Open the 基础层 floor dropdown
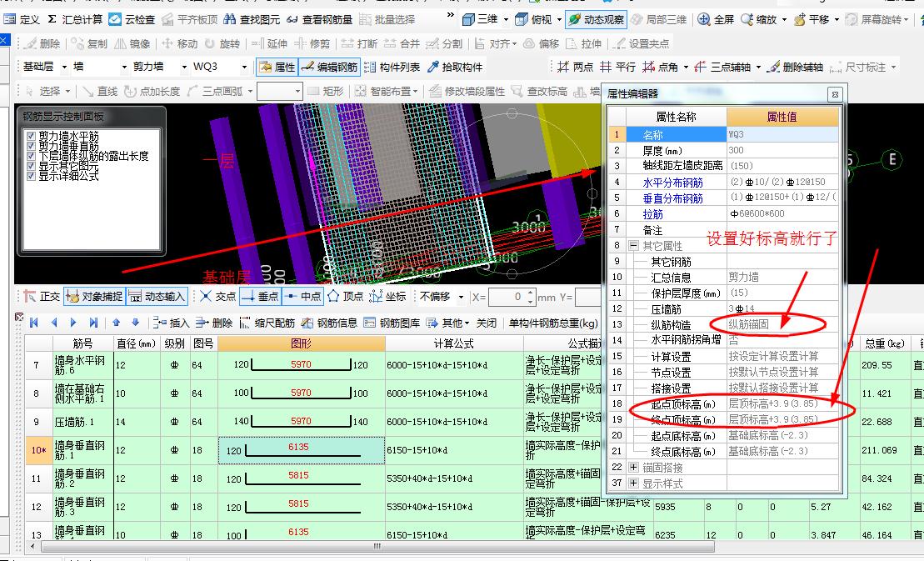 pyautogui.click(x=64, y=68)
